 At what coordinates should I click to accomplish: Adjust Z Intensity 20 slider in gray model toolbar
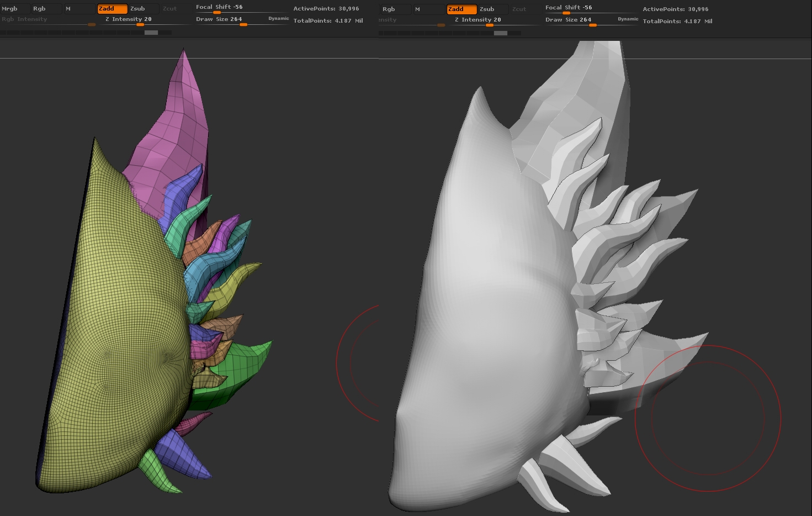pos(495,22)
